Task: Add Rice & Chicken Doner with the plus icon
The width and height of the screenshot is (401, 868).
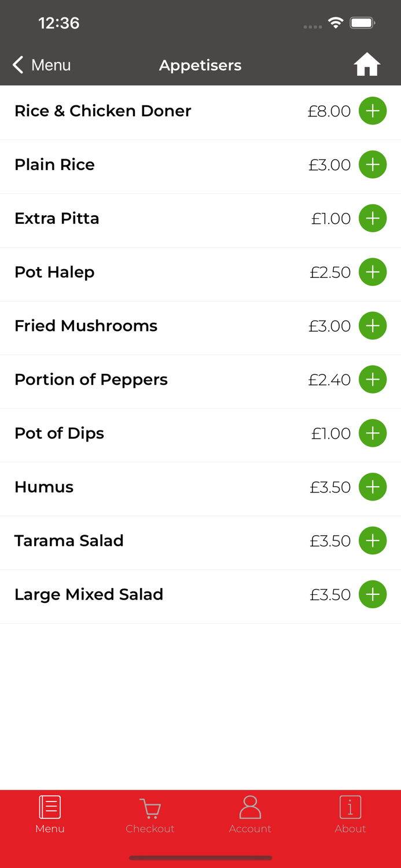Action: [373, 111]
